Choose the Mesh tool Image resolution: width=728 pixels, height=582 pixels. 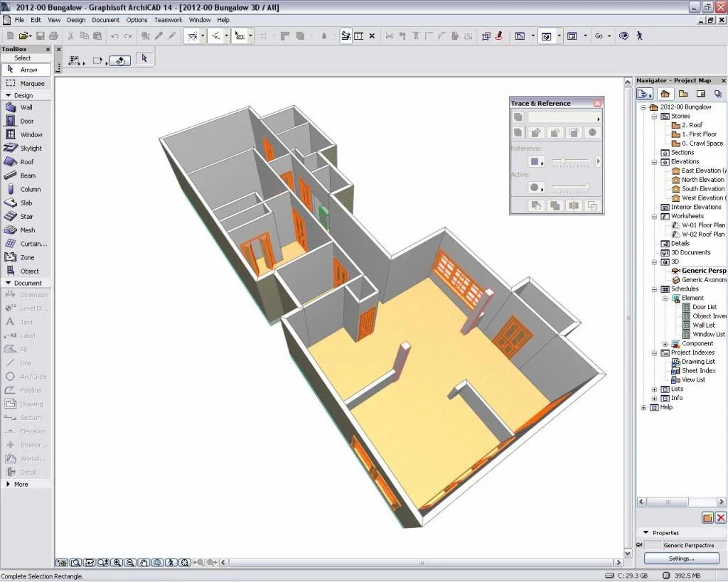(x=26, y=230)
